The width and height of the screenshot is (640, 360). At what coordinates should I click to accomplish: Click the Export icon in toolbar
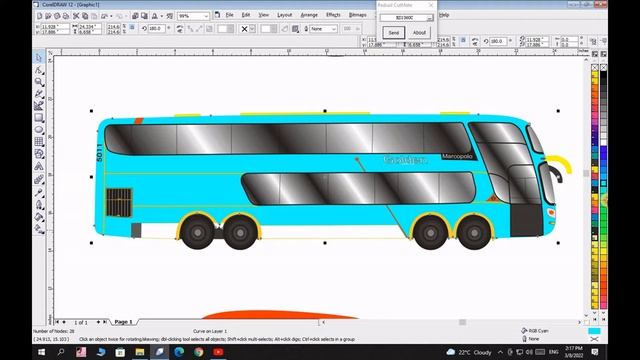144,16
